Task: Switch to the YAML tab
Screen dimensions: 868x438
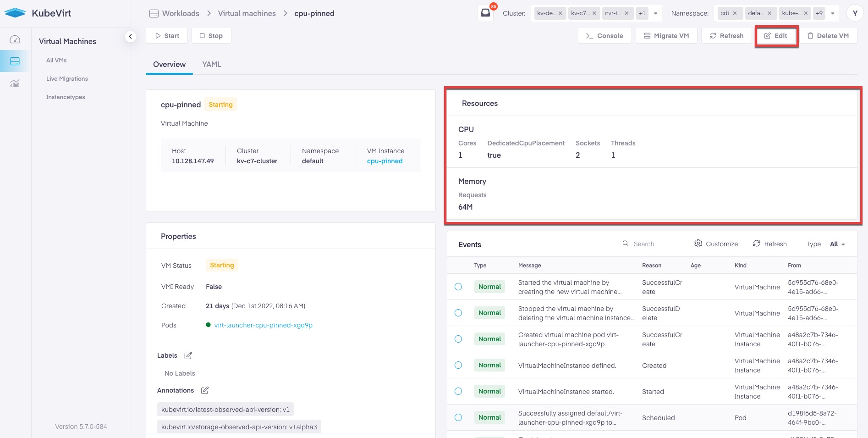Action: coord(212,64)
